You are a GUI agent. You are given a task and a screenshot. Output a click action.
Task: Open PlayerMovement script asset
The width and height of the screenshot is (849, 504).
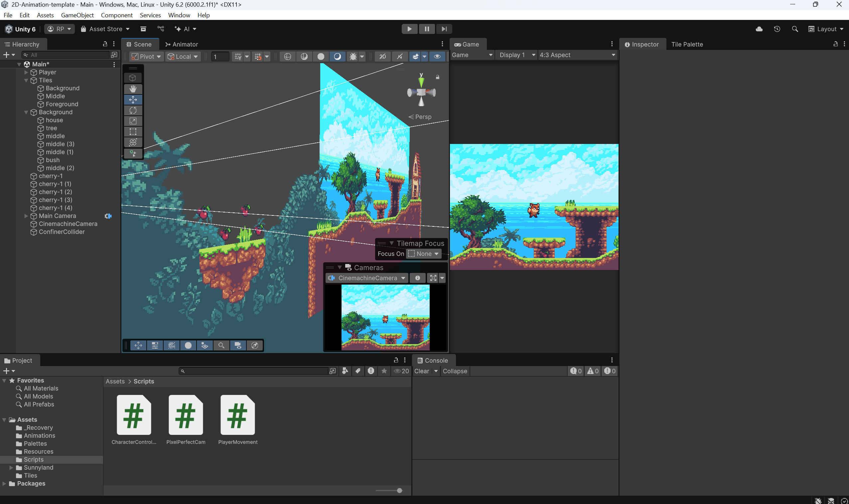238,420
